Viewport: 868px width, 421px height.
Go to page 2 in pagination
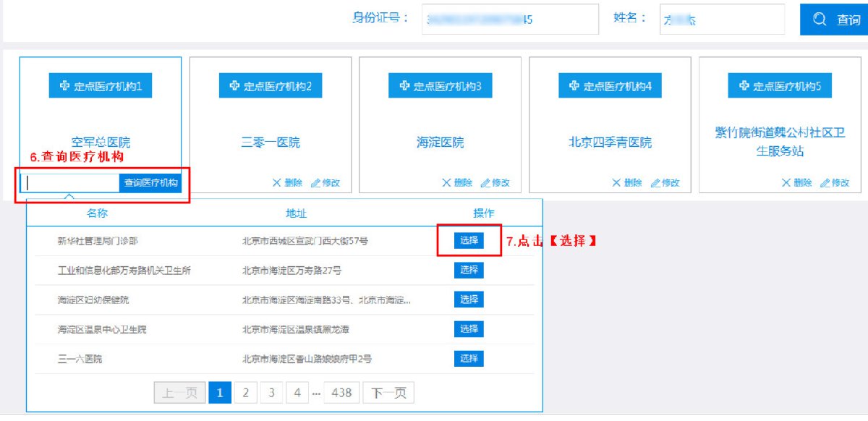click(x=246, y=393)
